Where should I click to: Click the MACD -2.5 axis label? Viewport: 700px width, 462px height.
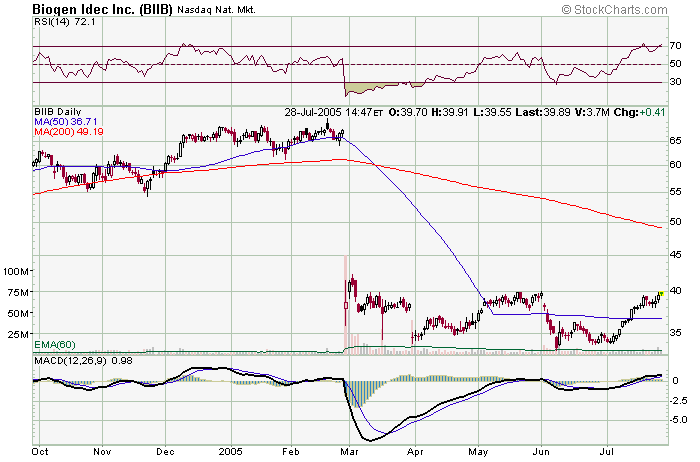[x=678, y=401]
